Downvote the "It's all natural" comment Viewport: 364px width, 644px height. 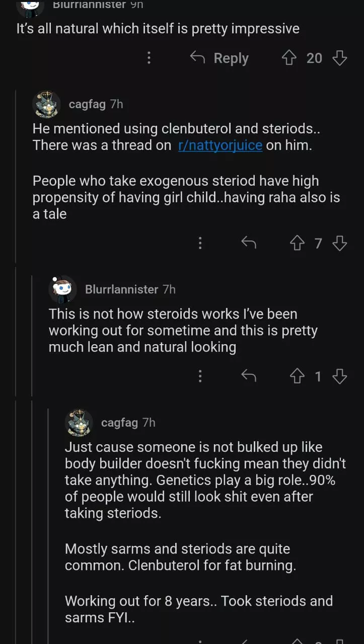click(340, 58)
